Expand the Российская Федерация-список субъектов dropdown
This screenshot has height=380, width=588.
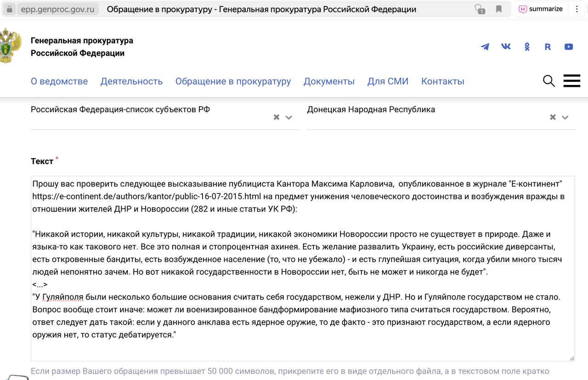point(289,118)
